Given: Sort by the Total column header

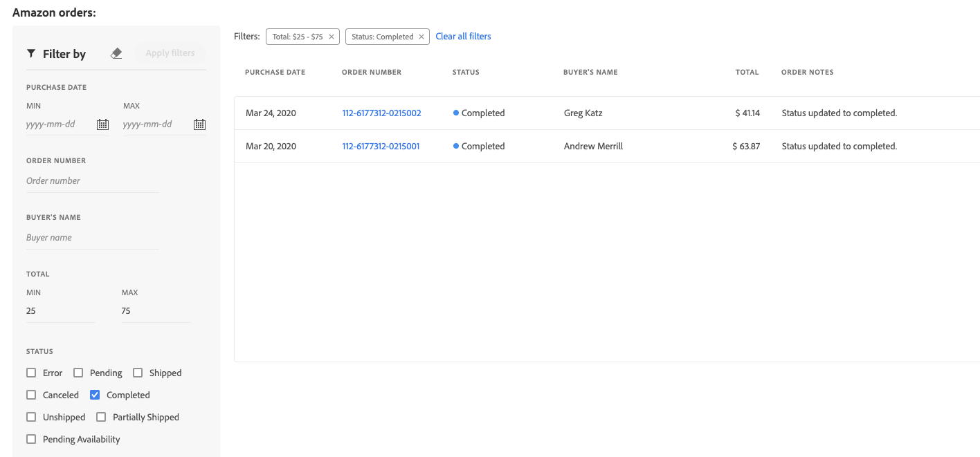Looking at the screenshot, I should [747, 72].
